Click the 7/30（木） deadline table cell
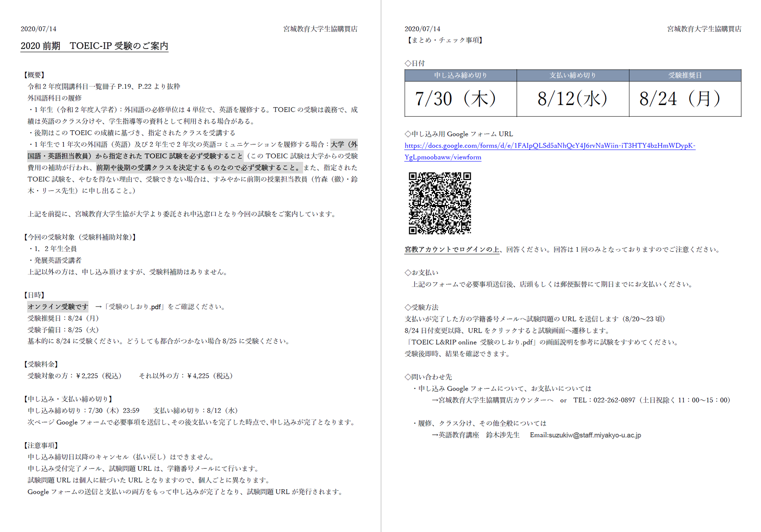761x532 pixels. 460,99
